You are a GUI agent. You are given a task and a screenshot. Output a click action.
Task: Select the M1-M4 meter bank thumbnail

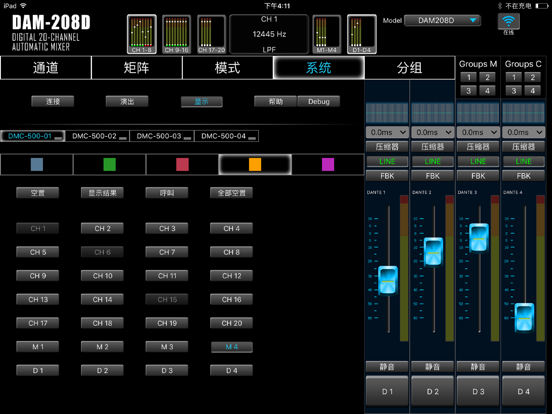326,34
